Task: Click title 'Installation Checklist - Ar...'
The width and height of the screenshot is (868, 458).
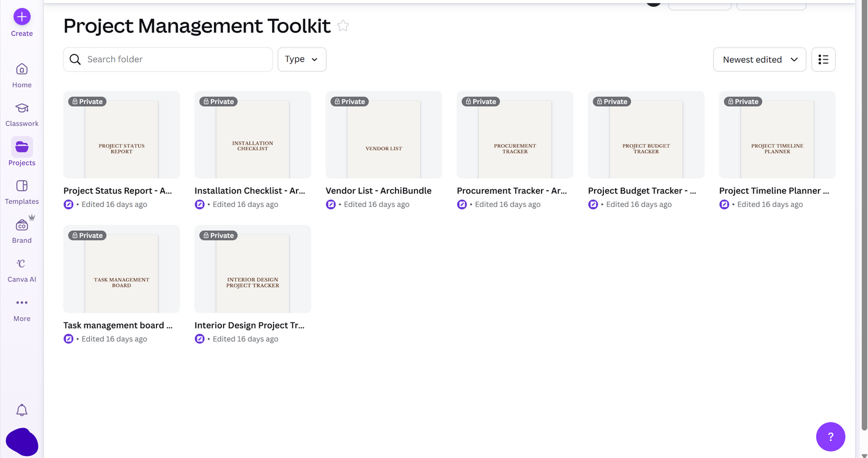Action: 249,191
